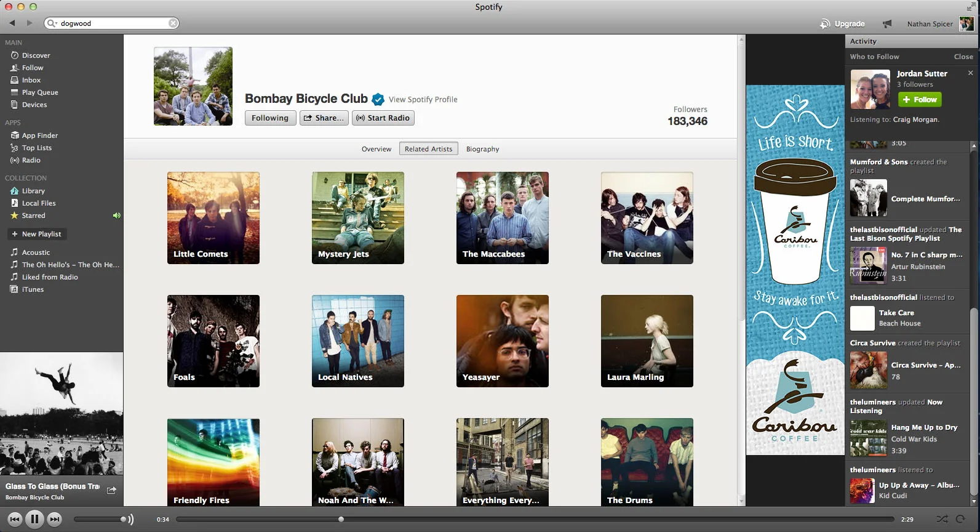980x532 pixels.
Task: Switch to the Overview tab
Action: 376,149
